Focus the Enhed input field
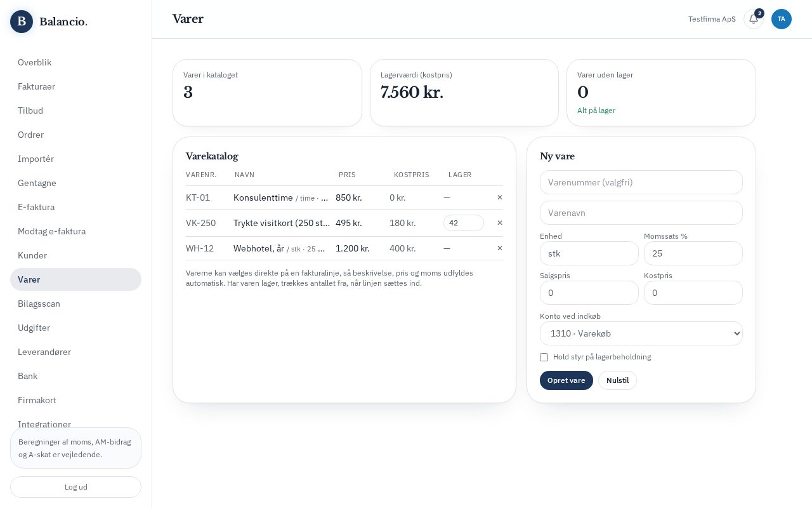This screenshot has width=812, height=508. click(x=589, y=253)
